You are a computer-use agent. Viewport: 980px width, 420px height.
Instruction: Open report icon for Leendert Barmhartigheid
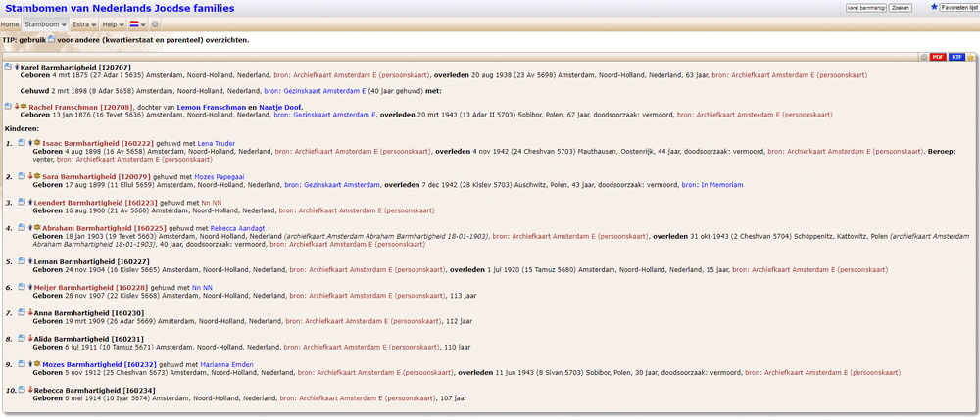[23, 203]
